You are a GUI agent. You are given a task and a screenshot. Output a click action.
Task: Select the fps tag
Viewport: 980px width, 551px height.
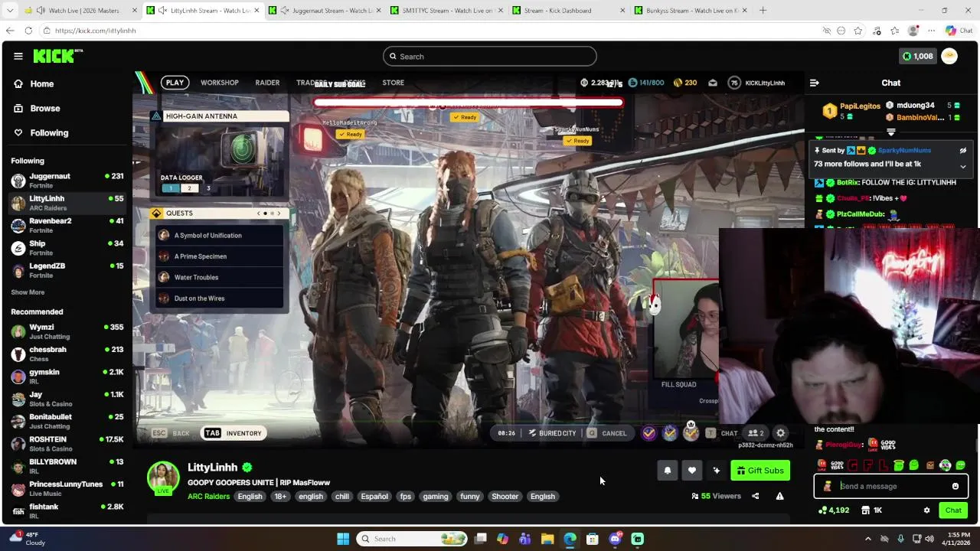(406, 497)
